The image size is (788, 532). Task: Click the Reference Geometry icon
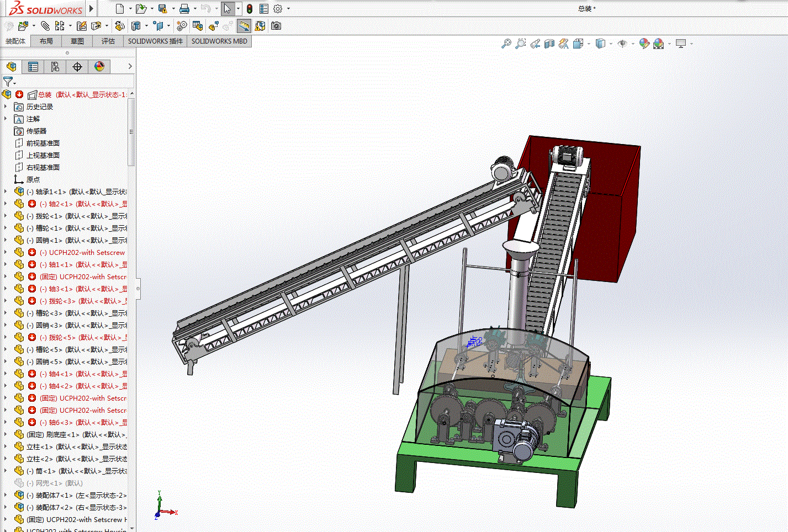pyautogui.click(x=158, y=26)
